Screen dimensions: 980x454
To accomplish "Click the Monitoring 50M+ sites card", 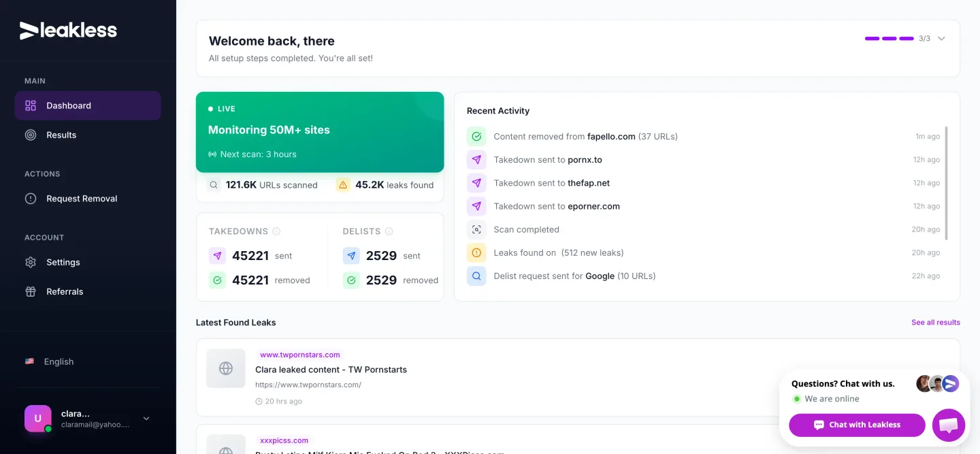I will [x=320, y=132].
